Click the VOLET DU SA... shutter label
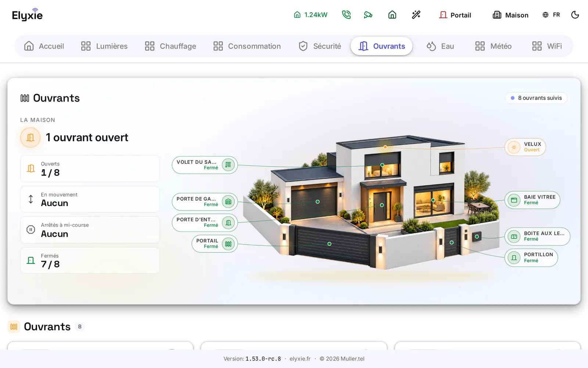The width and height of the screenshot is (588, 368). (x=205, y=165)
